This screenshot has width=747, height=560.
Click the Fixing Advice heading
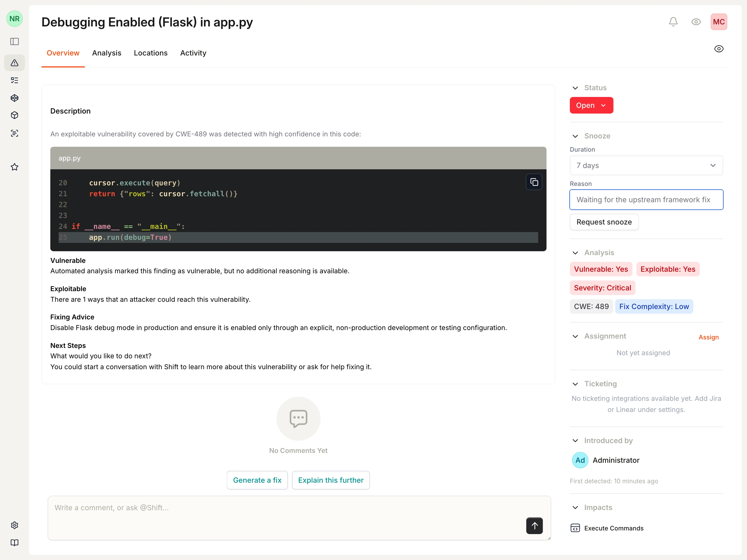(x=72, y=317)
